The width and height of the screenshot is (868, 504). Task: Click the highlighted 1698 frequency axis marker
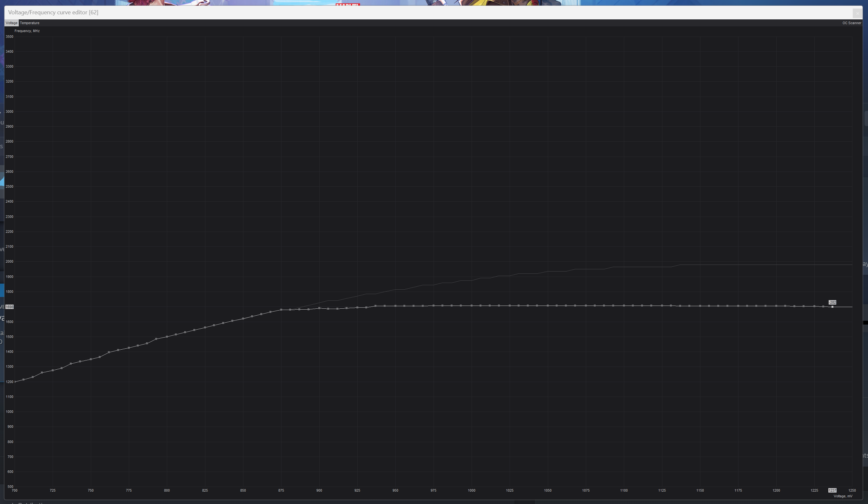point(10,307)
